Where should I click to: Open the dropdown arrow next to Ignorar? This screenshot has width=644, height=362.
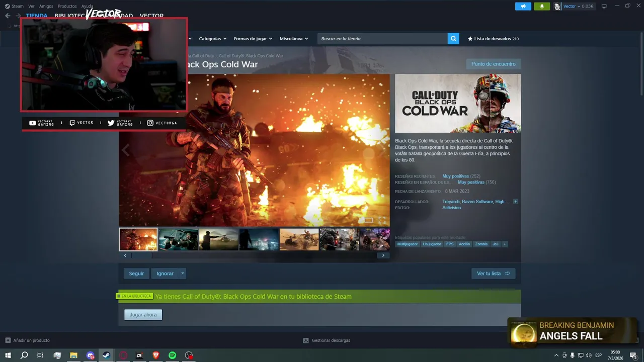[183, 274]
